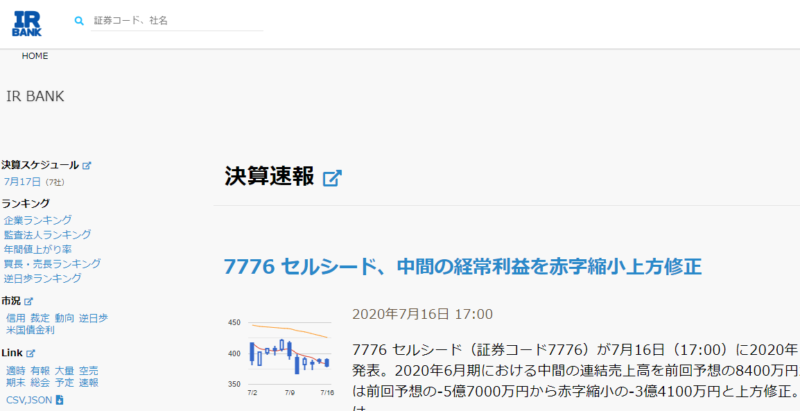
Task: Open the 予定 link
Action: click(65, 382)
